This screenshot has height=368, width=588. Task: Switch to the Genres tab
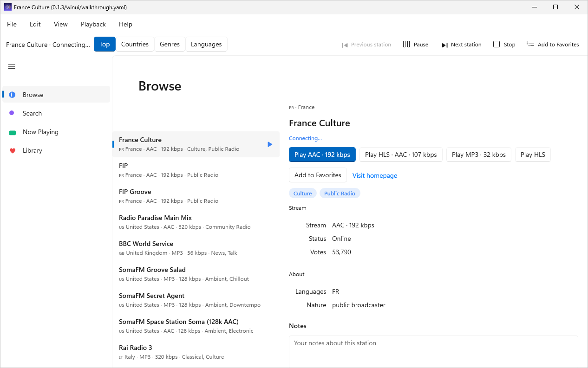click(x=170, y=44)
